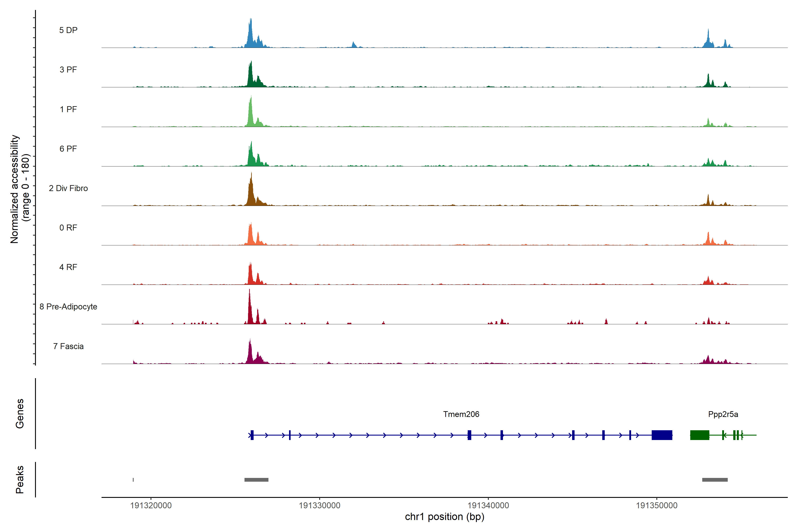Screen dimensions: 798x532
Task: Select the 8 Pre-Adipocyte label
Action: 68,307
